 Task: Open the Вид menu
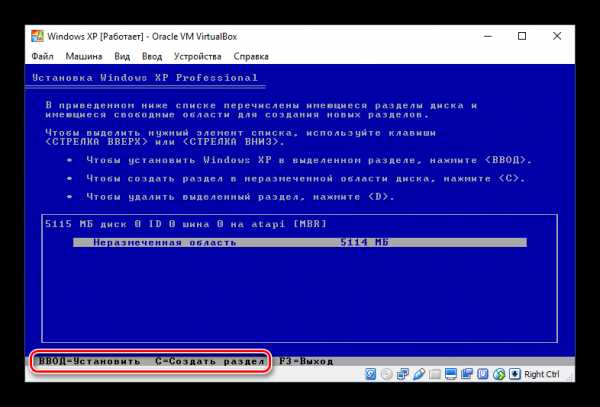point(122,56)
